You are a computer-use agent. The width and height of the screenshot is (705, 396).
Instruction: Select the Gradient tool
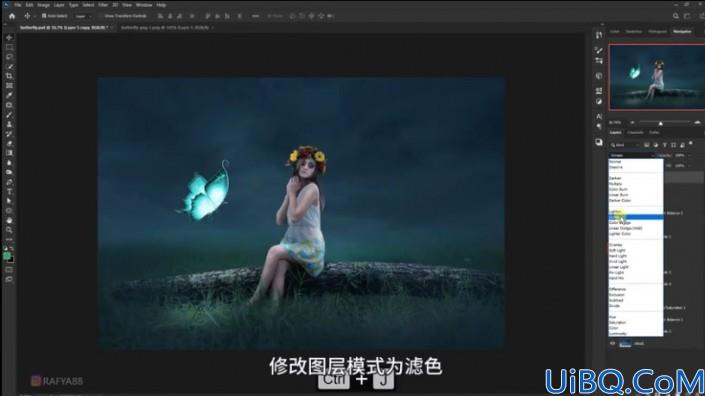[9, 153]
